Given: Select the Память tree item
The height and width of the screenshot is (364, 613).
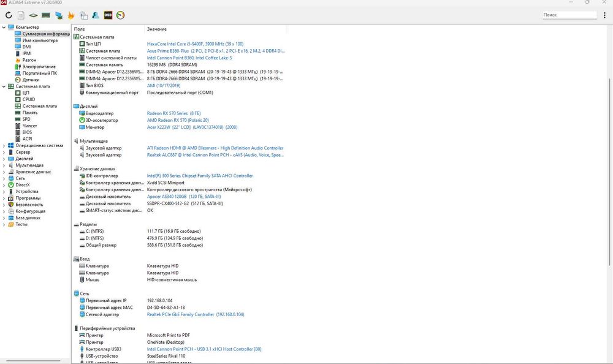Looking at the screenshot, I should click(26, 113).
